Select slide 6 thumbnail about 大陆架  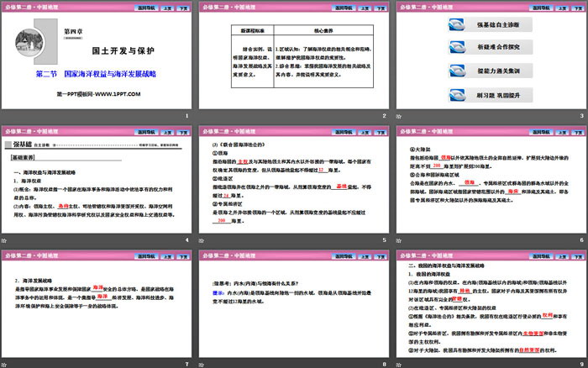click(489, 185)
